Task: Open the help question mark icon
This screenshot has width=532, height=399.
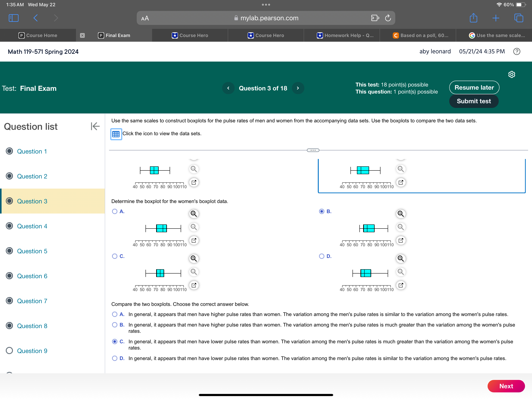Action: click(516, 51)
